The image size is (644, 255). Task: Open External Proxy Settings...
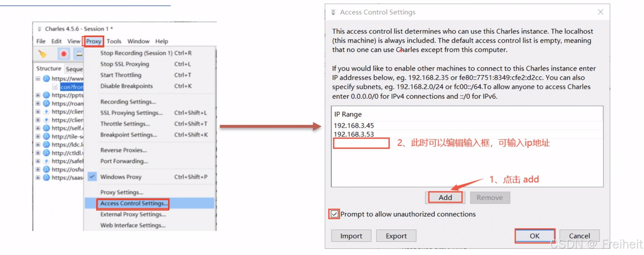[150, 214]
